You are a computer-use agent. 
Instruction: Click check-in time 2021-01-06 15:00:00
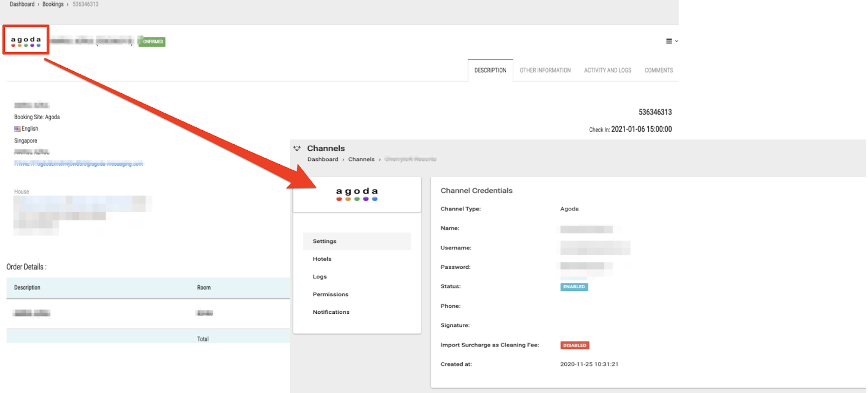coord(641,130)
